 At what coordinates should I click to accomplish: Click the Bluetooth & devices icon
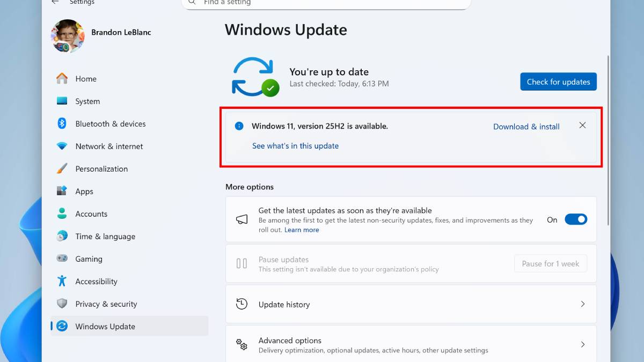(62, 123)
